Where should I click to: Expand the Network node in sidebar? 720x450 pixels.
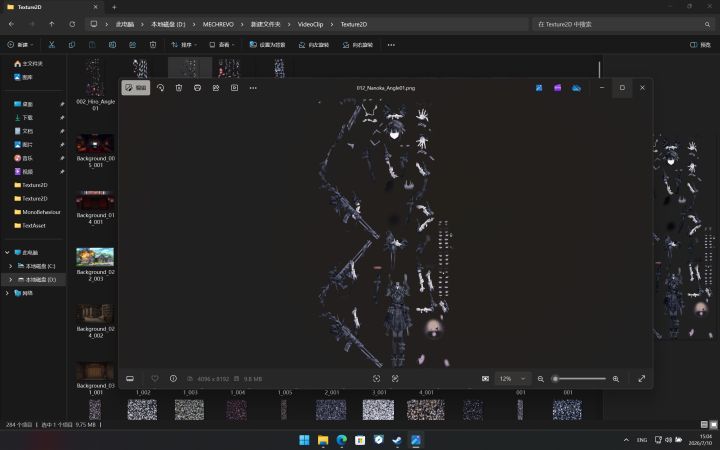[7, 293]
